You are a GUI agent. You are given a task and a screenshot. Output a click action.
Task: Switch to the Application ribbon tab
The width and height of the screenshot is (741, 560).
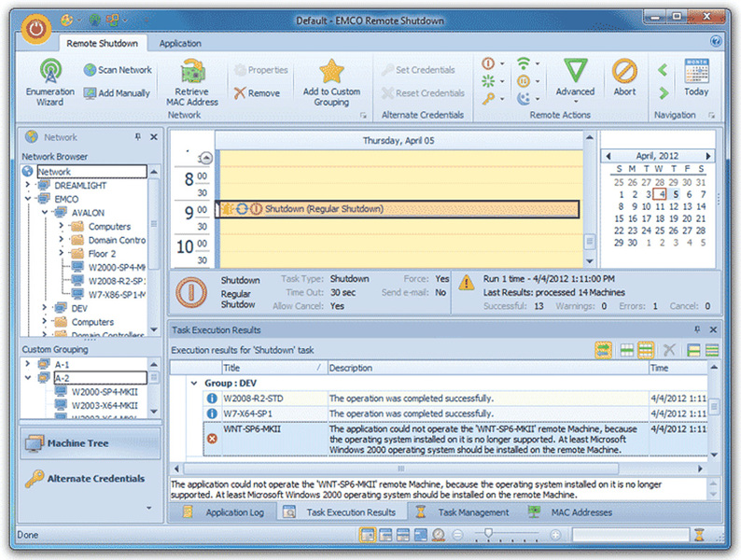click(180, 44)
